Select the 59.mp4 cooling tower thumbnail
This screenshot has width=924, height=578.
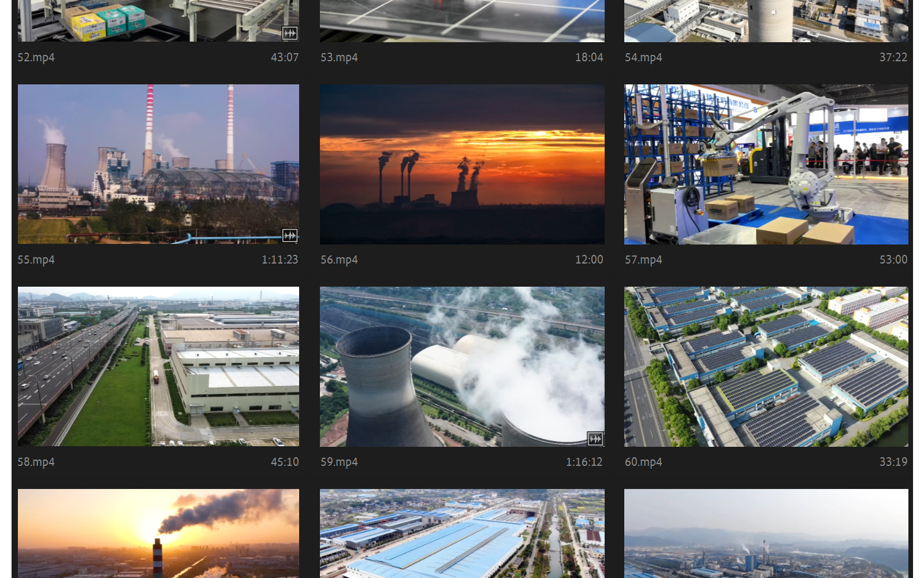(x=462, y=366)
